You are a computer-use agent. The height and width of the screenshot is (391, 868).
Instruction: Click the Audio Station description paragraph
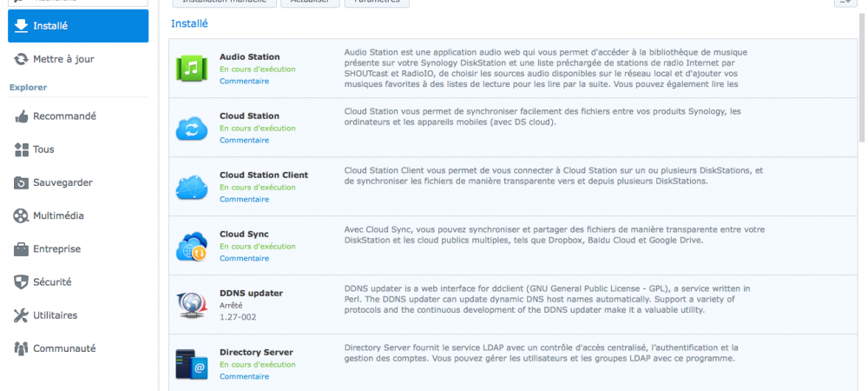[x=546, y=69]
